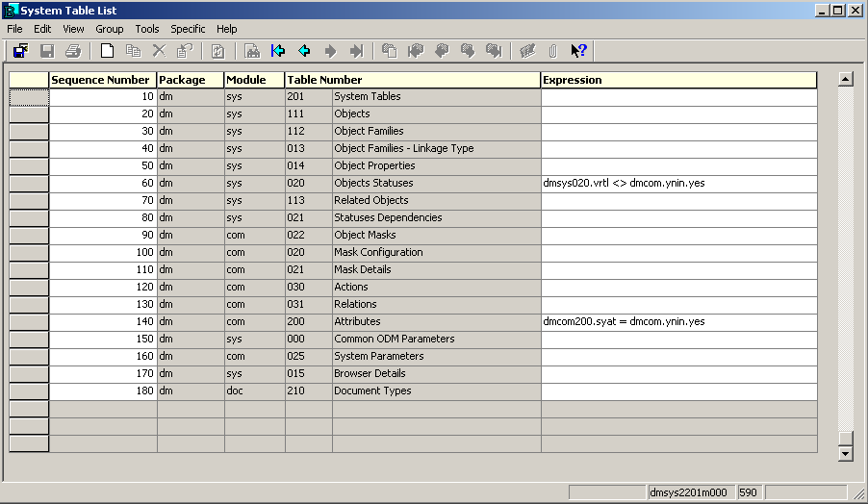
Task: Click the Document Types table cell
Action: (x=435, y=391)
